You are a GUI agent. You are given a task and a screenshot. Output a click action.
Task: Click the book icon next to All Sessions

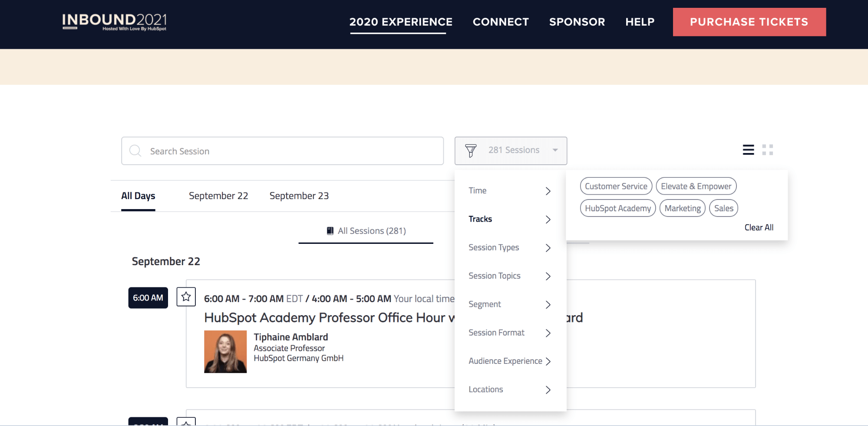tap(330, 231)
